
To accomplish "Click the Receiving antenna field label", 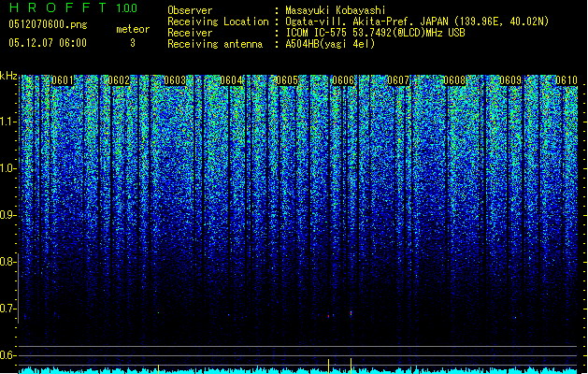I will (x=215, y=44).
